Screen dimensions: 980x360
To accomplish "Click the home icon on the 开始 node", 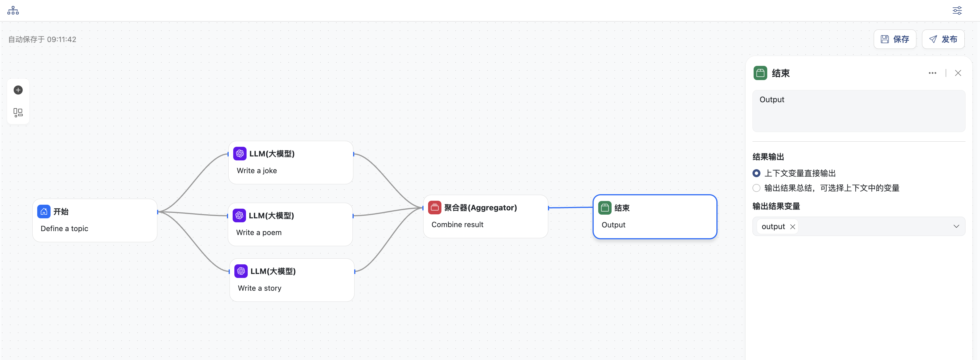I will [44, 211].
